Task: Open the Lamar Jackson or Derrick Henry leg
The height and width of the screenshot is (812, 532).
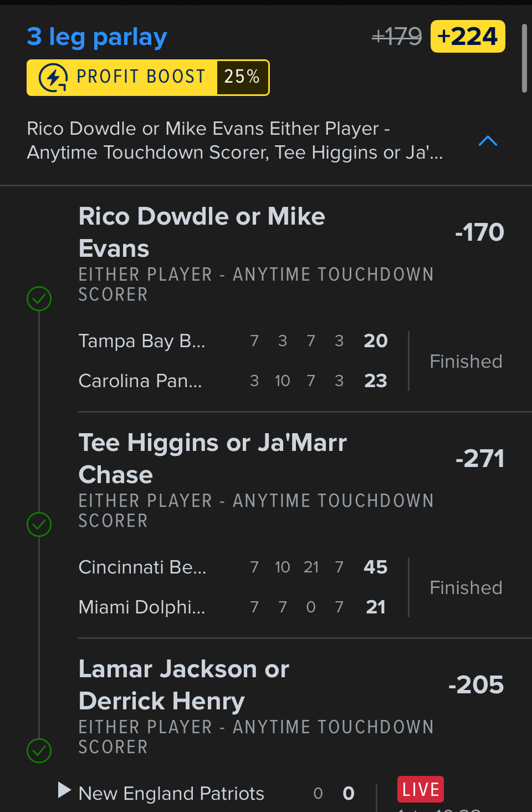Action: click(183, 684)
